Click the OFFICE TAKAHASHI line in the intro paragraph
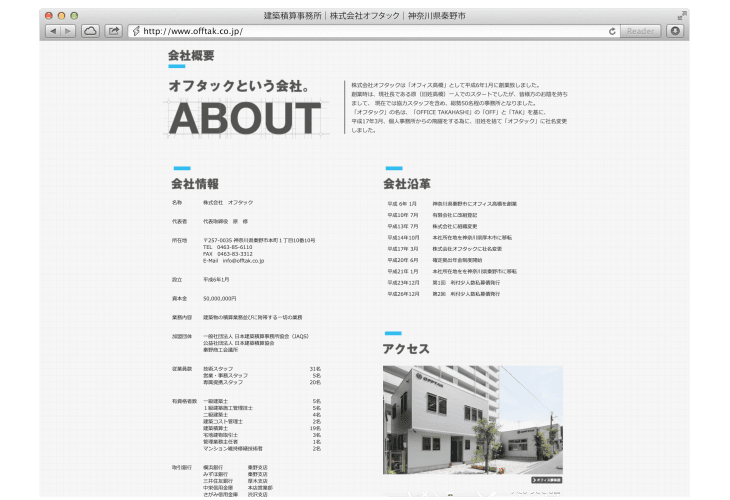 pyautogui.click(x=448, y=112)
